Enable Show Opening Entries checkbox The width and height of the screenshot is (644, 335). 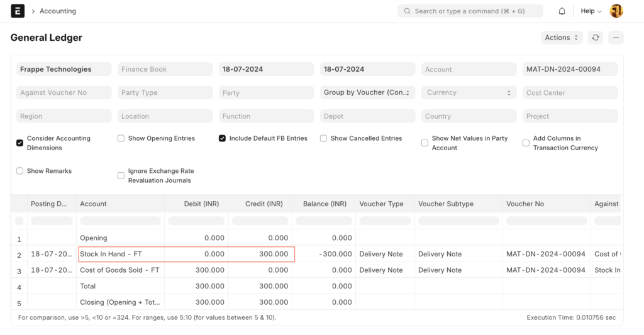[121, 138]
